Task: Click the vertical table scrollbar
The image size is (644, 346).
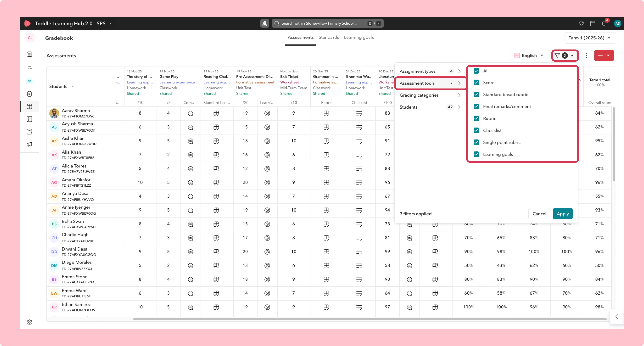Action: 614,144
